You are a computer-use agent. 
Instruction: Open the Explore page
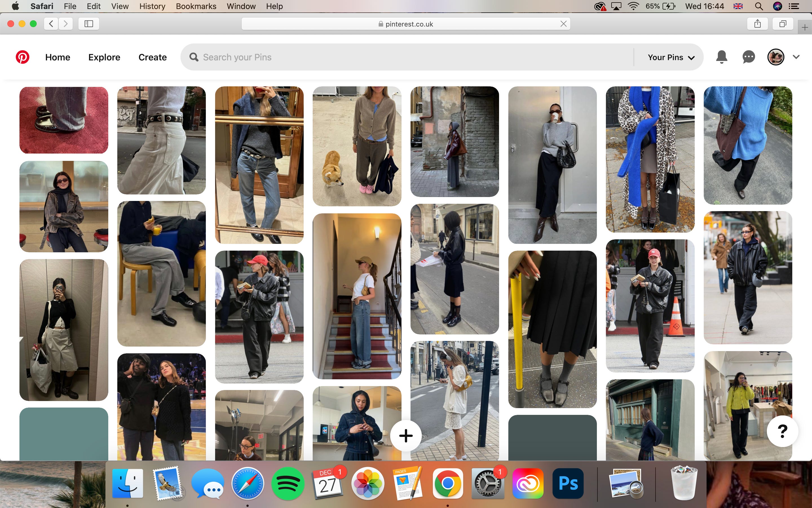104,58
